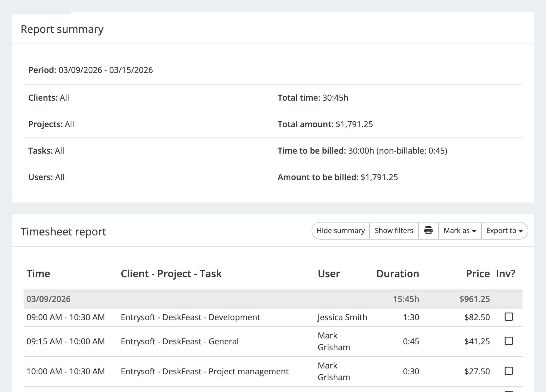
Task: Click the Client - Project - Task header
Action: click(171, 274)
